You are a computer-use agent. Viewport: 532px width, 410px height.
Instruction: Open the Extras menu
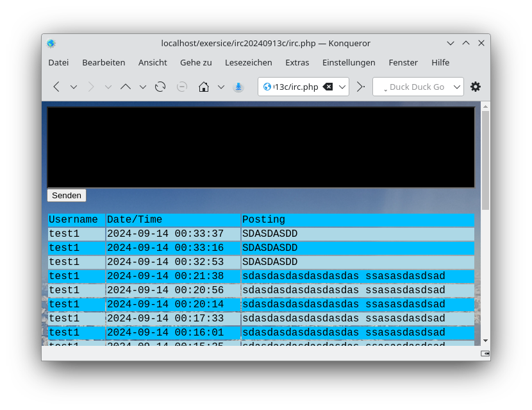coord(297,62)
